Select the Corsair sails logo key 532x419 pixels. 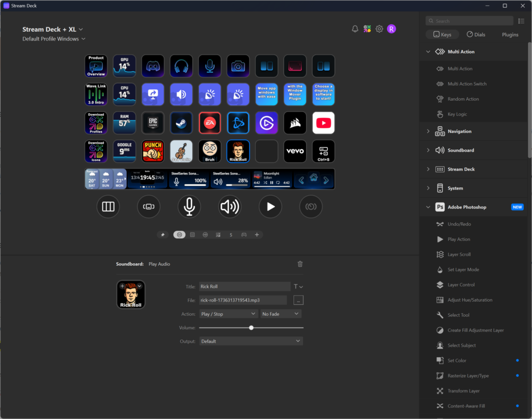click(295, 123)
